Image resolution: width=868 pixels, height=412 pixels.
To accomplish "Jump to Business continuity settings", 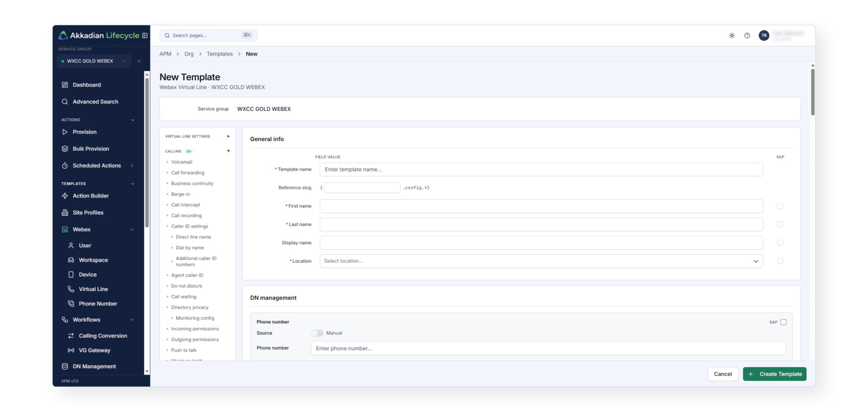I will pos(192,183).
